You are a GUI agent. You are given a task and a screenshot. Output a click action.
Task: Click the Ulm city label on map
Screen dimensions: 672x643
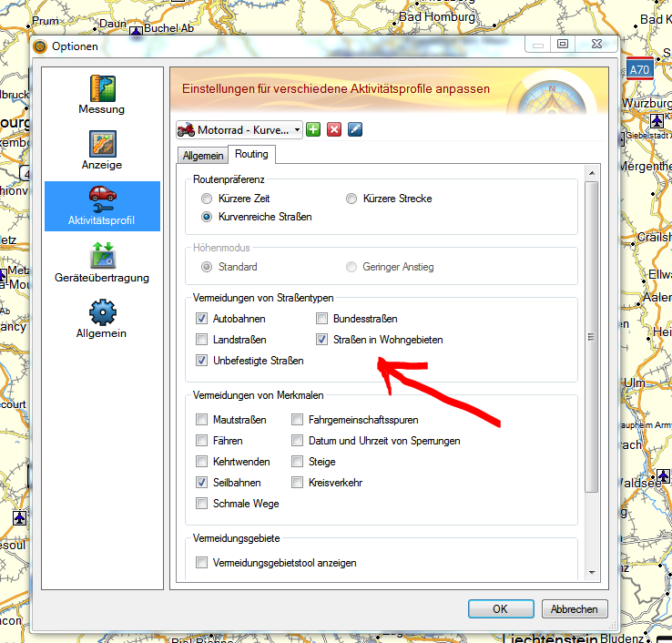pos(635,383)
